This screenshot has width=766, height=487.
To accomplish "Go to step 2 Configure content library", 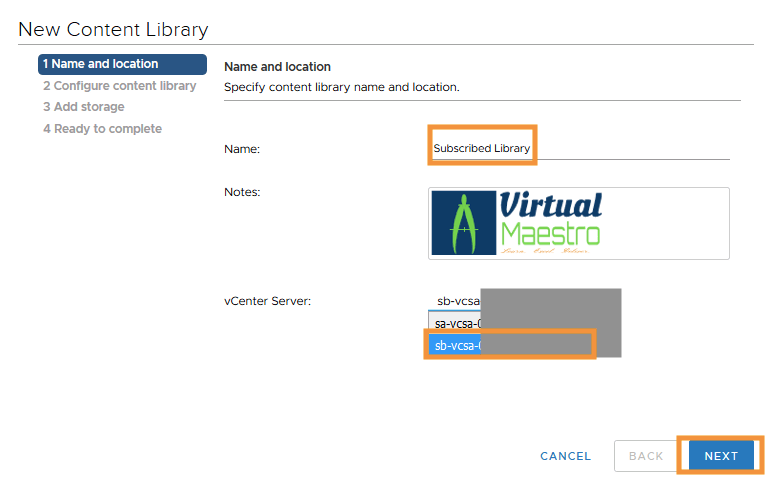I will click(119, 86).
